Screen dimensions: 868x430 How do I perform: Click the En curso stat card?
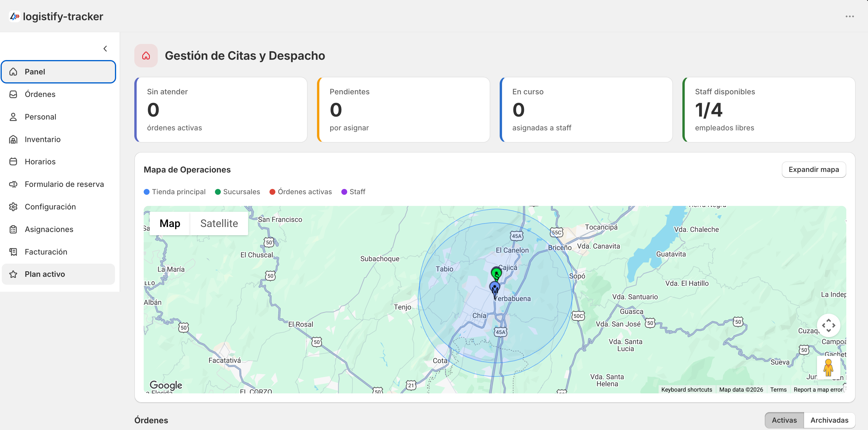(x=586, y=110)
